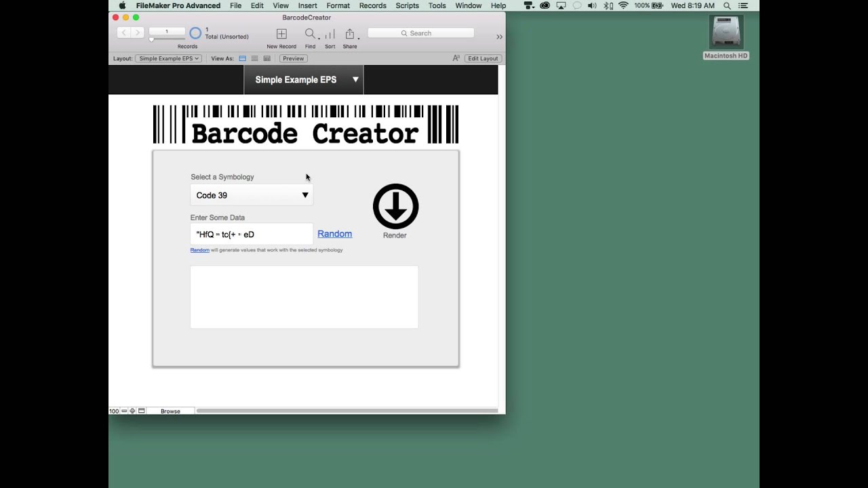Click the AirPlay display icon

(x=561, y=5)
